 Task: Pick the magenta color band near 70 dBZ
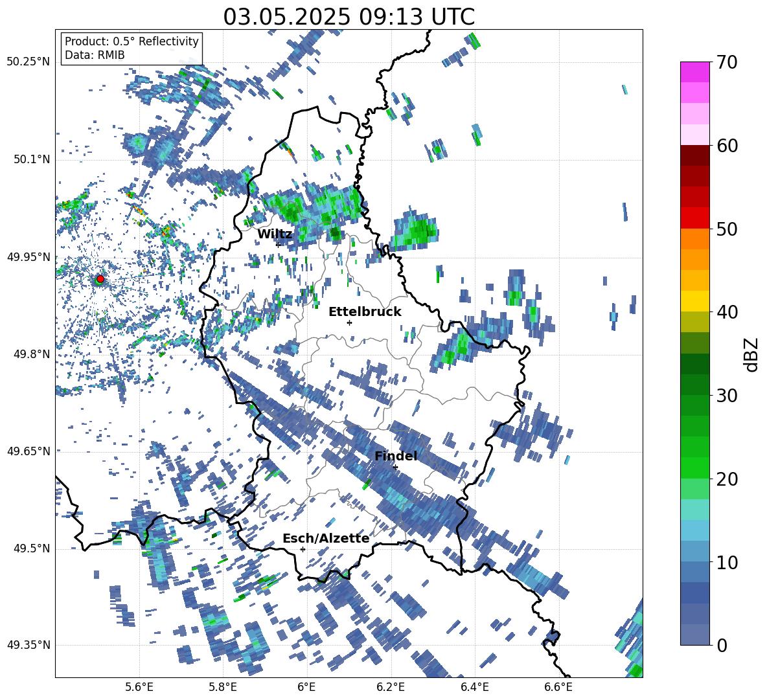694,72
